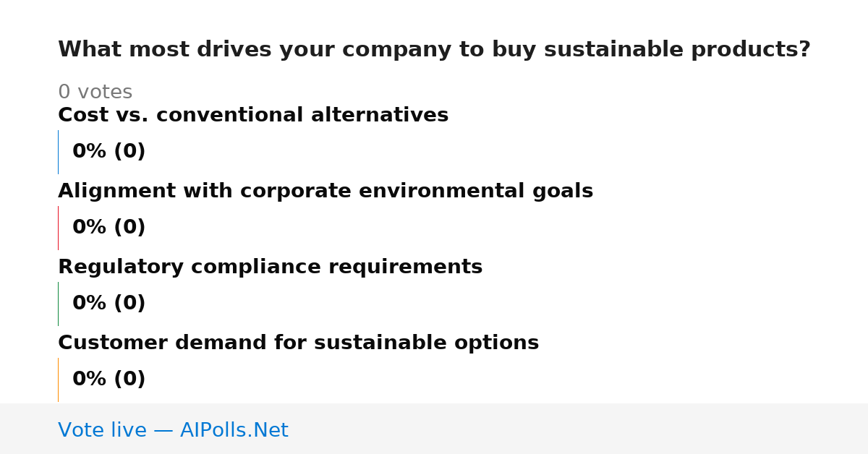Open the 'Vote live' link text

point(102,430)
